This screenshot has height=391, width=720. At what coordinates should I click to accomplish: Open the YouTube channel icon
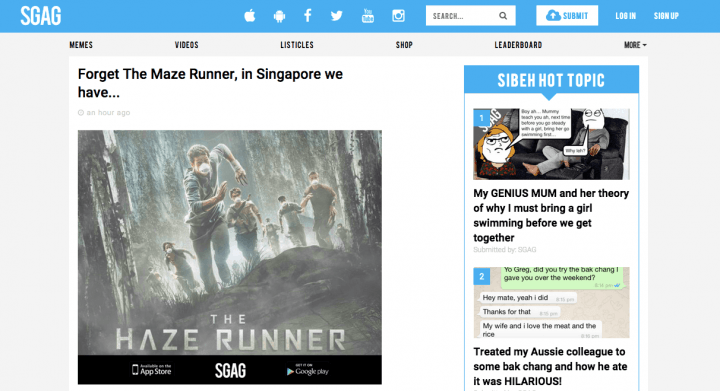pos(368,16)
